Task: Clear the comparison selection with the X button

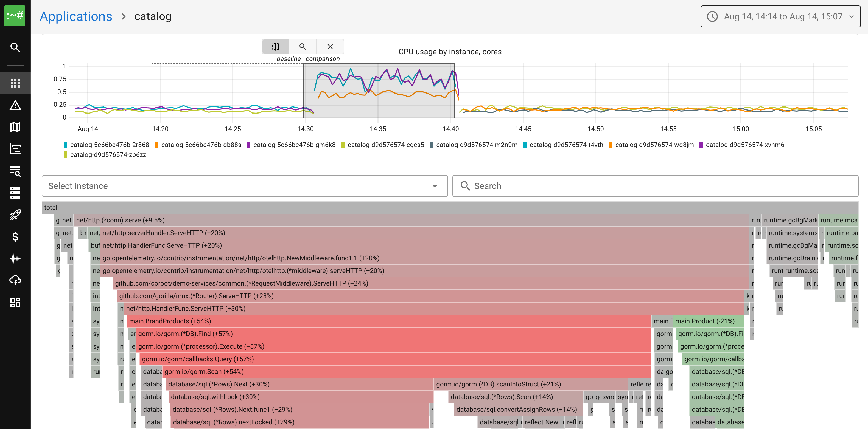Action: [x=330, y=46]
